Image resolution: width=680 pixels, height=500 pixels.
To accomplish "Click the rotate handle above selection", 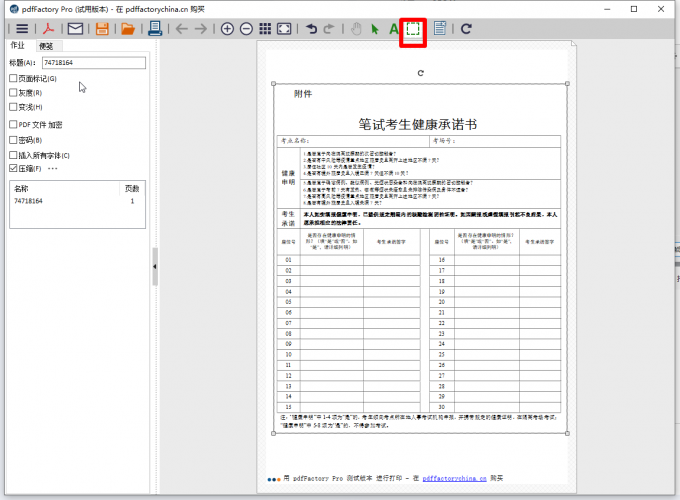I will [x=420, y=73].
